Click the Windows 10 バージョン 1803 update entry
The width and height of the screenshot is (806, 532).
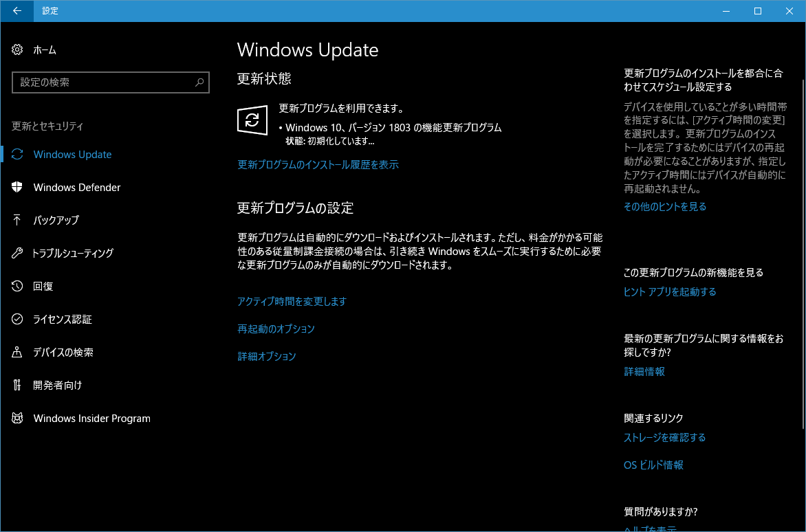coord(393,127)
